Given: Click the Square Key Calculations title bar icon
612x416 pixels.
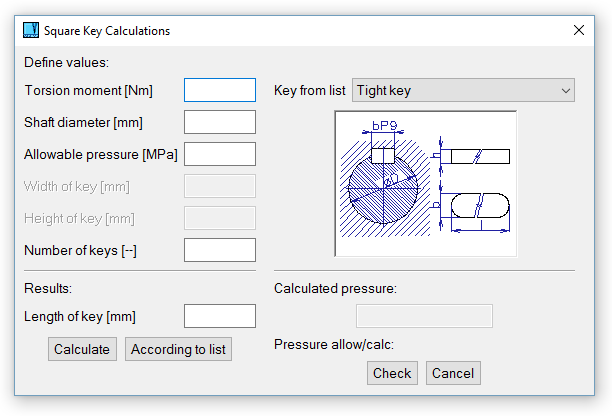Looking at the screenshot, I should (x=30, y=30).
